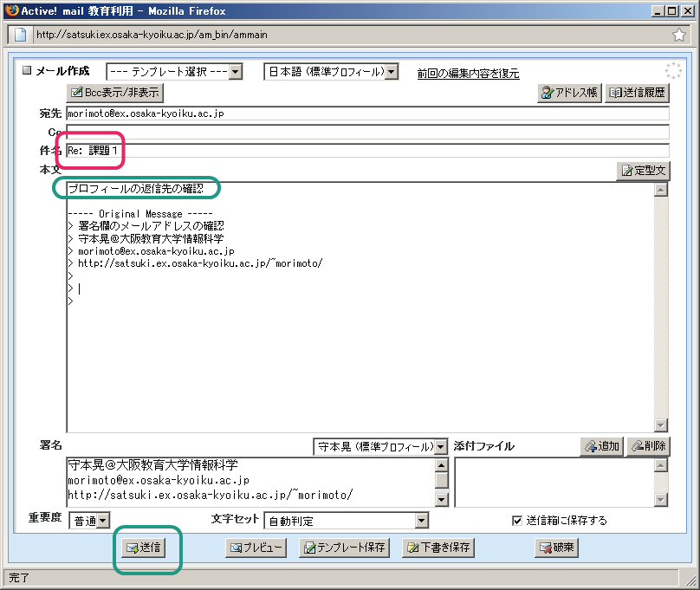Click 削除 to remove the attachment

647,446
